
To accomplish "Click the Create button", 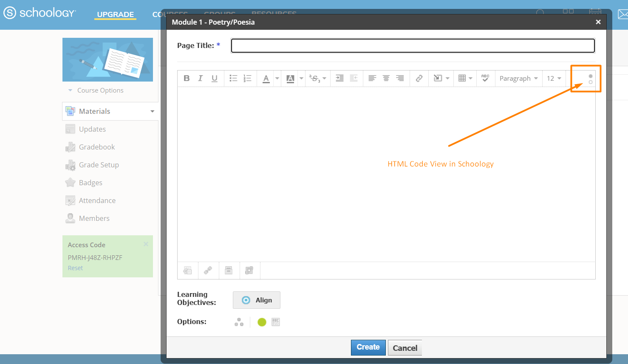I will (x=368, y=347).
